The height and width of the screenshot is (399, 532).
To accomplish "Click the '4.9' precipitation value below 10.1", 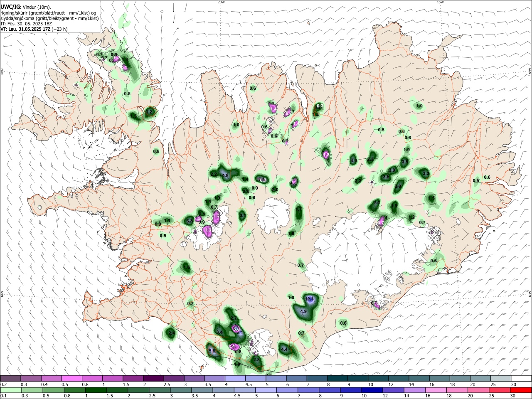I will (303, 311).
